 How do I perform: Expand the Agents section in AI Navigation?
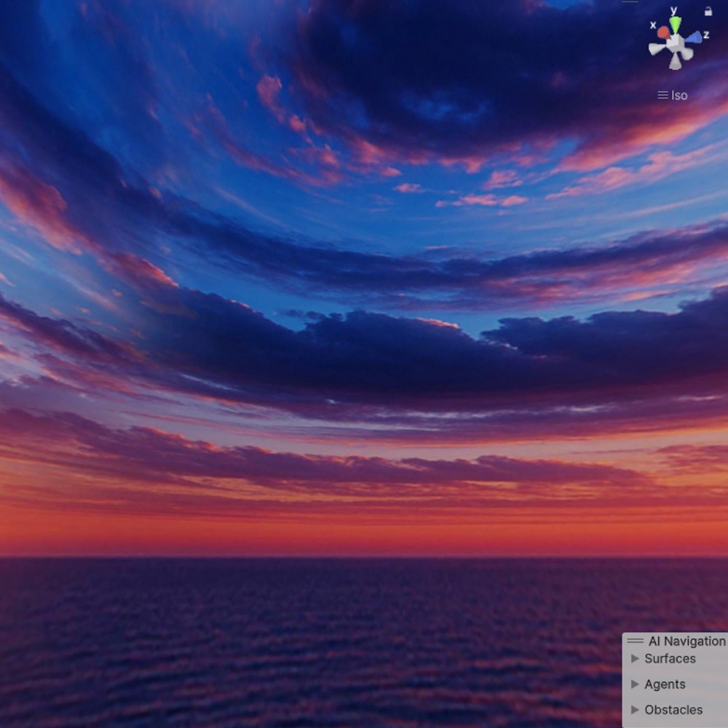coord(665,684)
